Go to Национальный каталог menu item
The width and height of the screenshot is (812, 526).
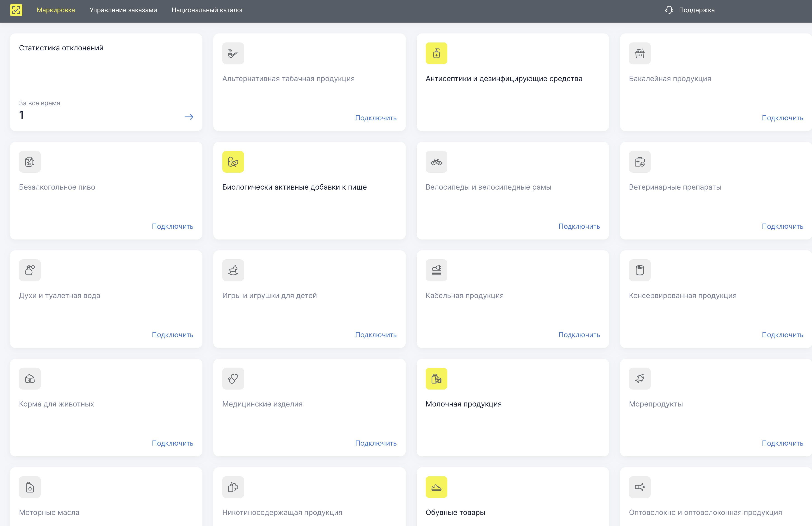pos(207,10)
